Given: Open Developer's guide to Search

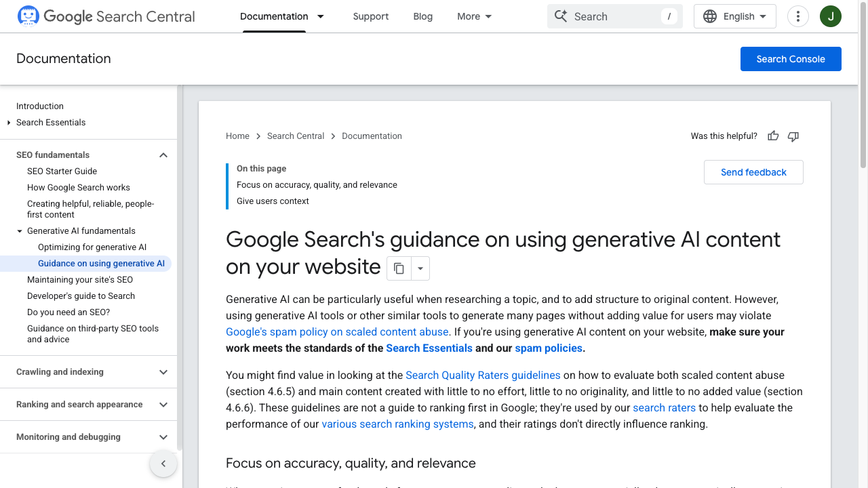Looking at the screenshot, I should 81,296.
